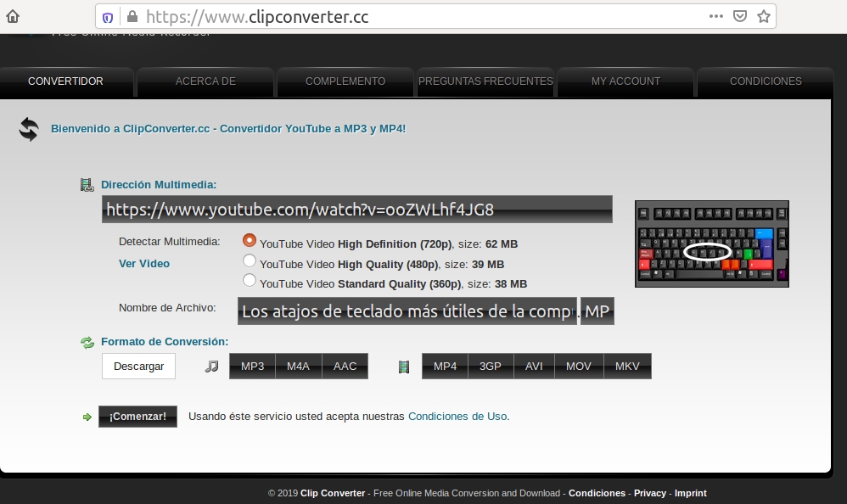
Task: Choose the MP3 conversion format
Action: pyautogui.click(x=252, y=367)
